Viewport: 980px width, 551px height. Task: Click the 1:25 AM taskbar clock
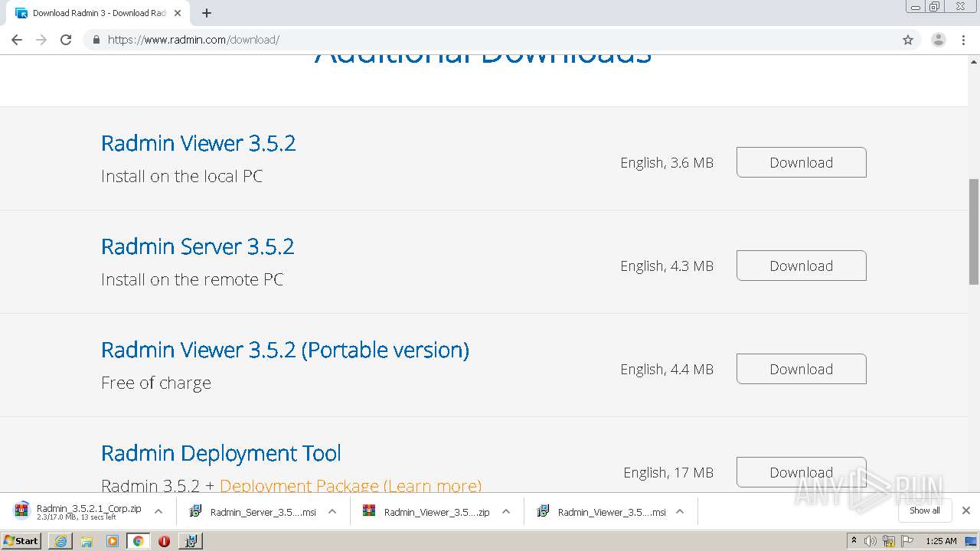(x=941, y=541)
